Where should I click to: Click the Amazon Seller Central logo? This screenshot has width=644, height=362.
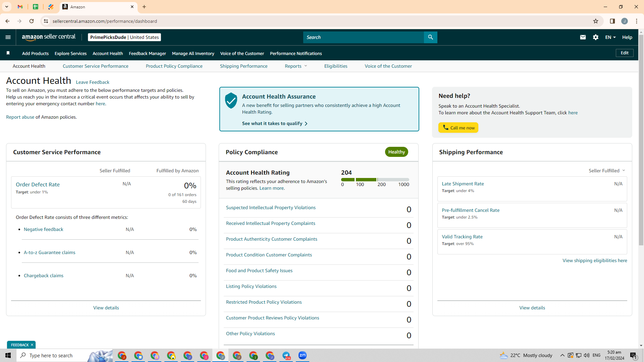point(49,37)
